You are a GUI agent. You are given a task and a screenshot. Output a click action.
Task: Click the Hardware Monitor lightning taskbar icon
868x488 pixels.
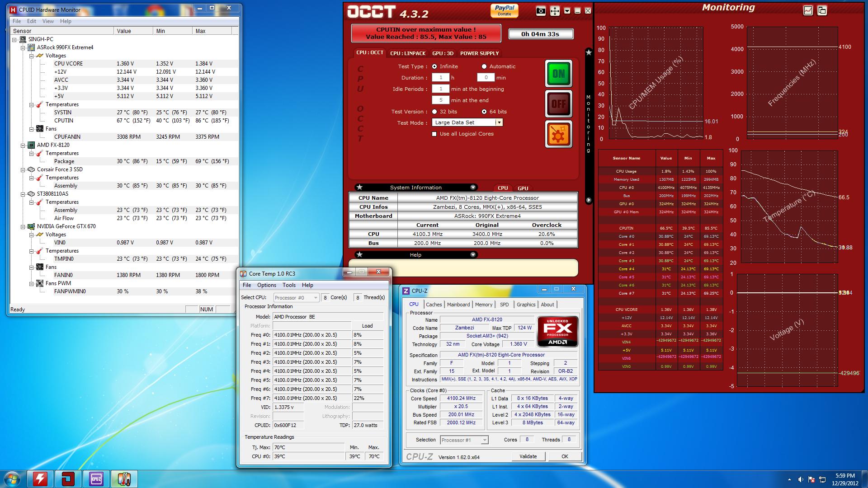point(40,479)
